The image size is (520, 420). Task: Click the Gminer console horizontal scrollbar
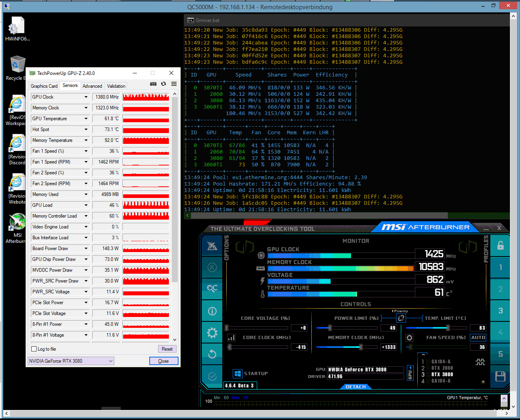click(319, 216)
